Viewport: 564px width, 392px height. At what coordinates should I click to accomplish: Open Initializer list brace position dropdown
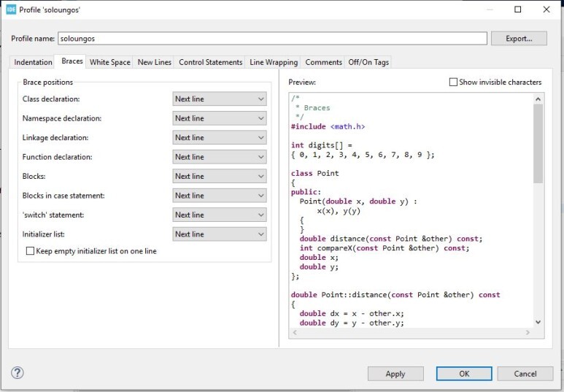(220, 234)
